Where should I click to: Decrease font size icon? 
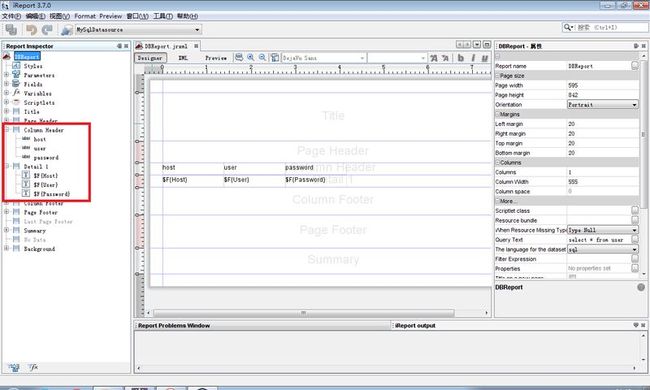coord(445,58)
